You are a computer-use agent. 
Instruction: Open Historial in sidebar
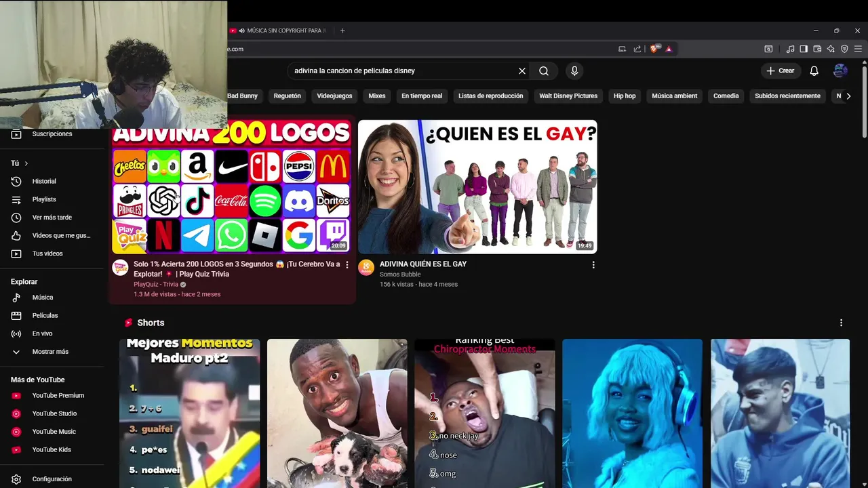pyautogui.click(x=52, y=181)
